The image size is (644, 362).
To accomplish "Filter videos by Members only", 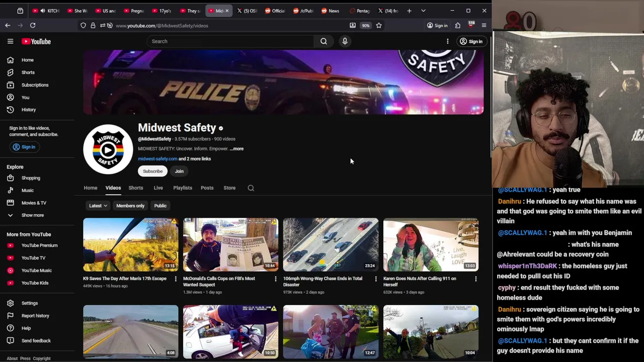I will click(130, 206).
